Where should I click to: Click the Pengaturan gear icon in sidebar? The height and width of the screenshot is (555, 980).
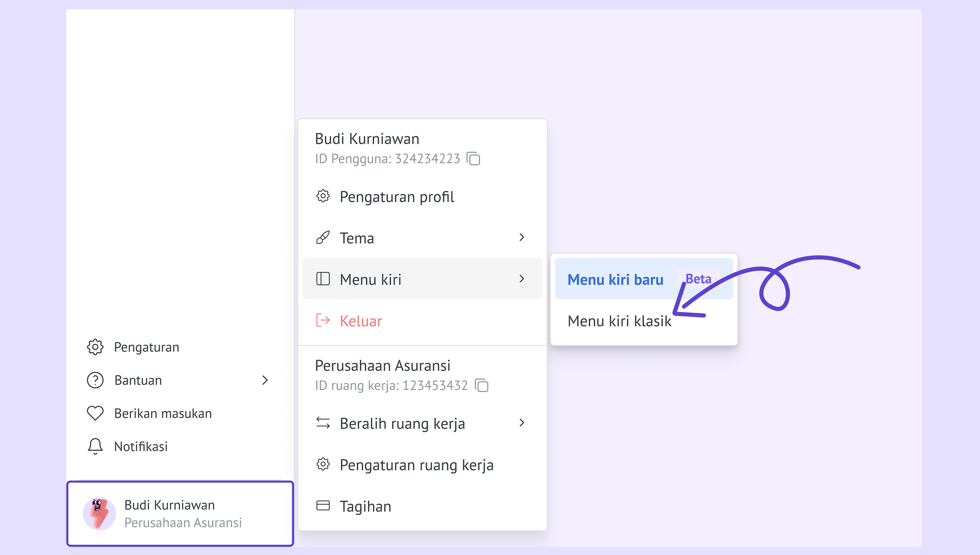click(95, 347)
